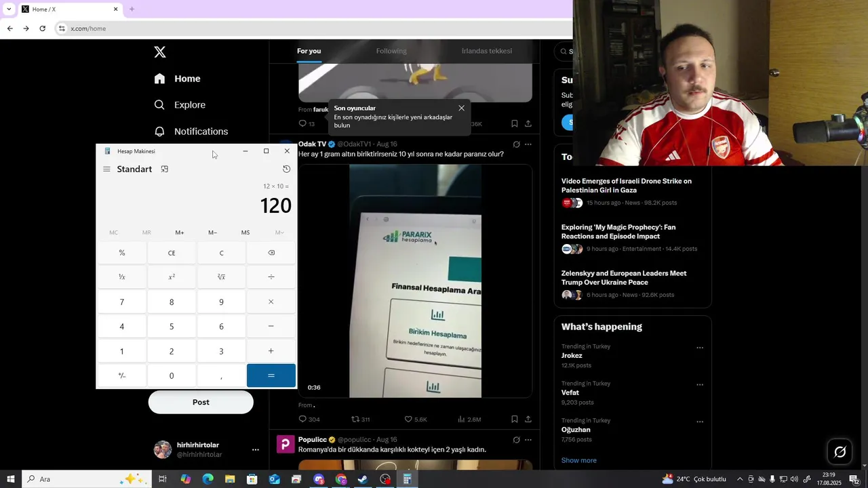
Task: Open Notifications in the X sidebar
Action: tap(191, 131)
